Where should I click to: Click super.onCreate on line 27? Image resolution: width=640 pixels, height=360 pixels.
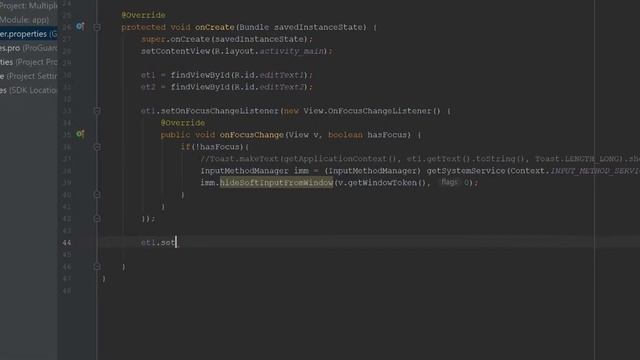click(x=176, y=39)
